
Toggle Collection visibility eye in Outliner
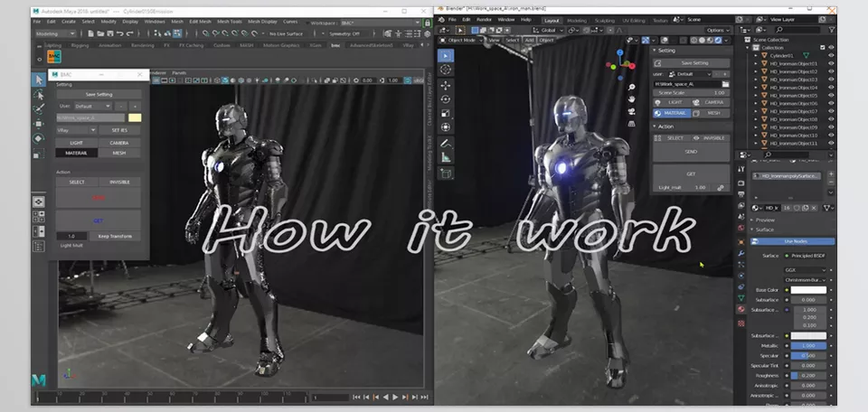coord(831,48)
